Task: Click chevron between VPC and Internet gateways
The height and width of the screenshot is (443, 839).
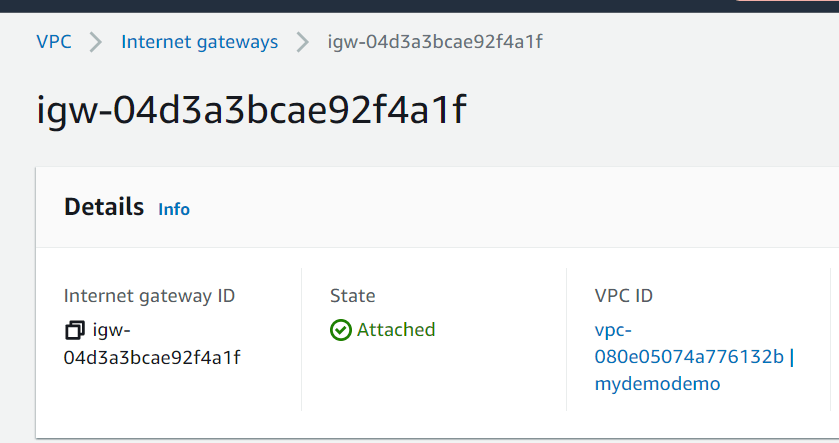Action: [96, 42]
